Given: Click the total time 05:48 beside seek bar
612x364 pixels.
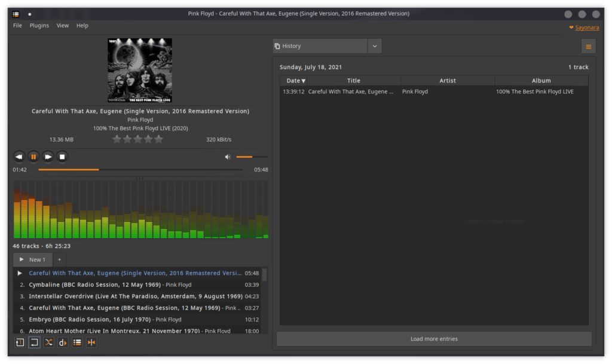Looking at the screenshot, I should point(261,170).
